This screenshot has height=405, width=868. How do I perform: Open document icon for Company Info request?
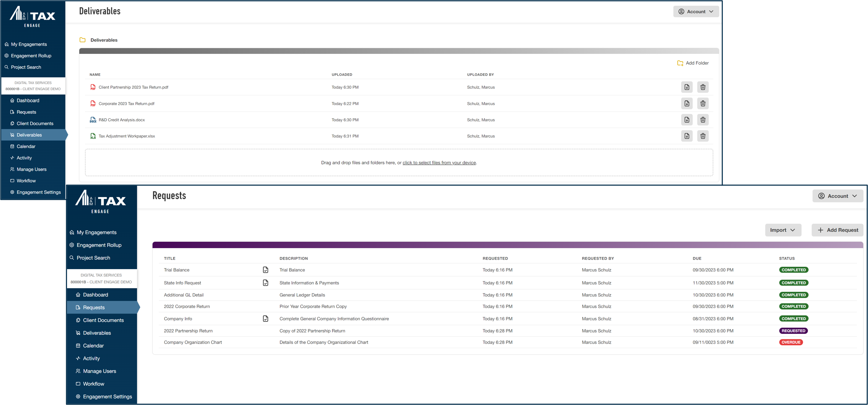(x=266, y=319)
